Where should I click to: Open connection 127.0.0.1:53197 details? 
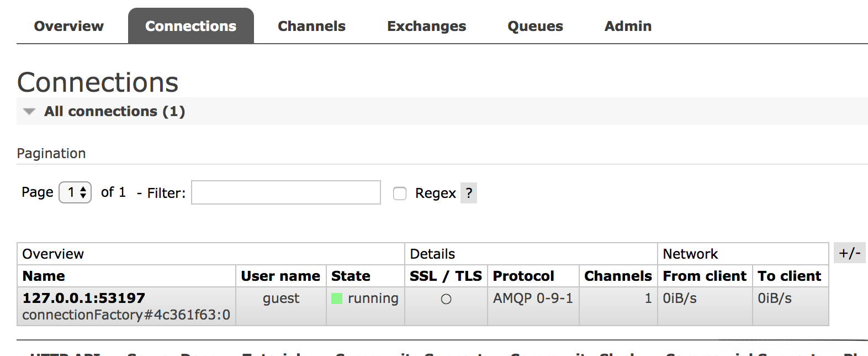click(x=84, y=298)
